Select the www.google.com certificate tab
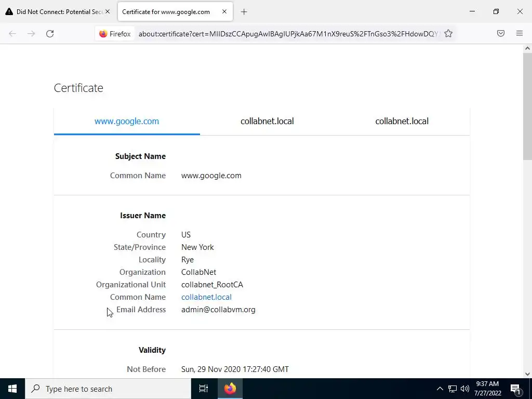 coord(127,121)
